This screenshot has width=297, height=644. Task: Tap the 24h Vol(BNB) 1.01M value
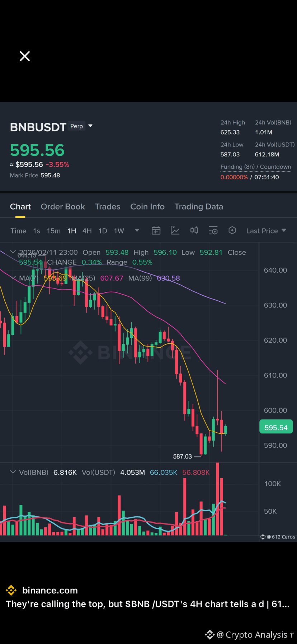click(x=264, y=132)
